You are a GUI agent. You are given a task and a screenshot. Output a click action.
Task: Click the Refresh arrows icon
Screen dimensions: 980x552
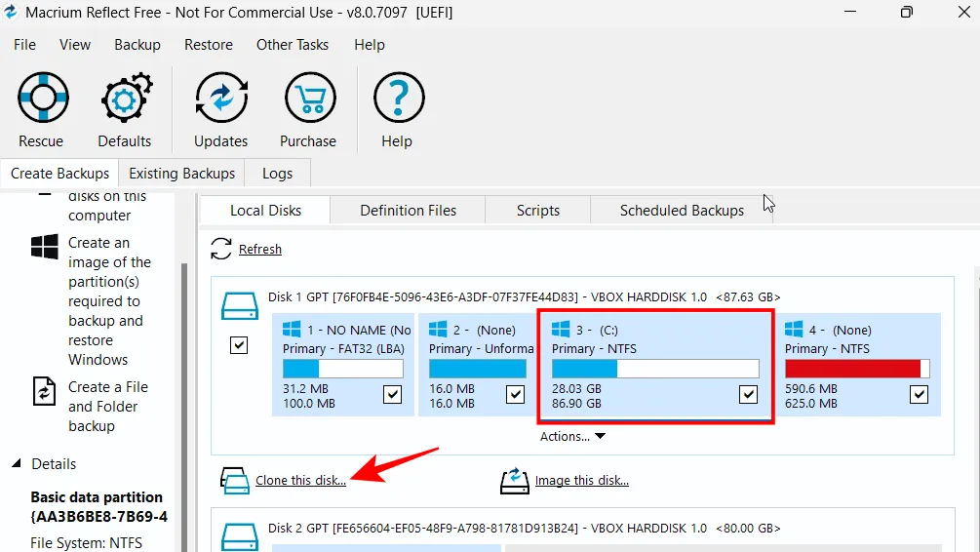[x=221, y=249]
